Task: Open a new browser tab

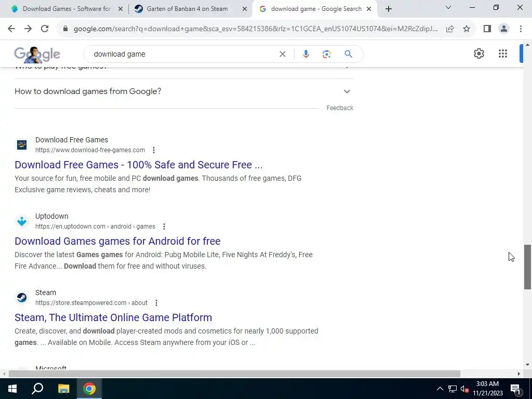Action: point(389,9)
